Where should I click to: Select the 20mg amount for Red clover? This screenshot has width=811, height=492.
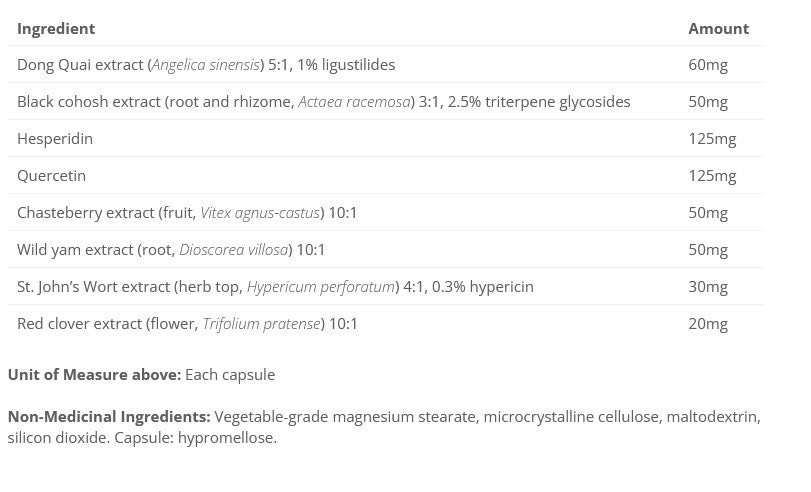[x=708, y=324]
